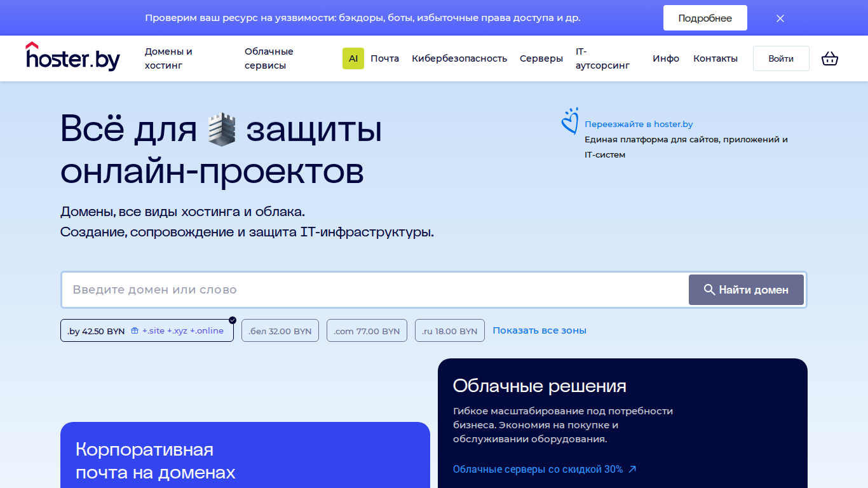Image resolution: width=868 pixels, height=488 pixels.
Task: Select the Серверы menu item
Action: pos(541,58)
